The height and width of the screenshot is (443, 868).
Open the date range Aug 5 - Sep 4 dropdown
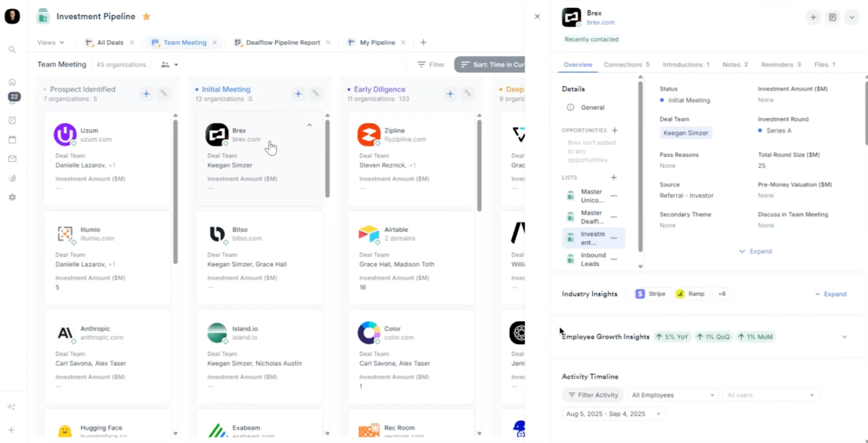(x=614, y=414)
